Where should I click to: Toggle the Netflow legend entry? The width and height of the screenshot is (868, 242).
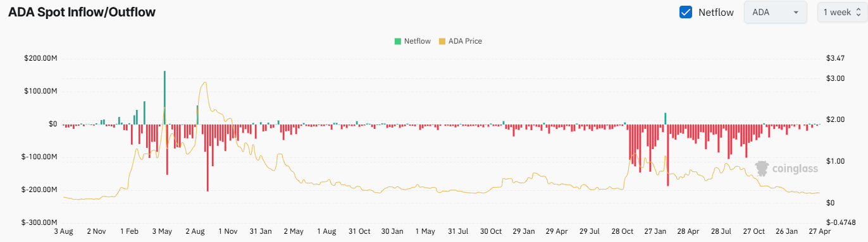412,41
